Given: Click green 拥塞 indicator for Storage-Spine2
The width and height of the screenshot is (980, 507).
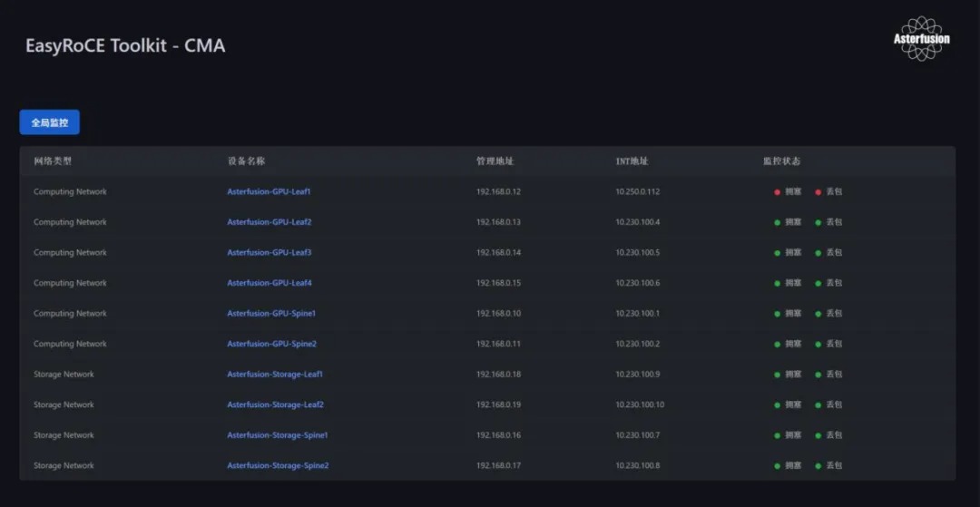Looking at the screenshot, I should point(778,466).
